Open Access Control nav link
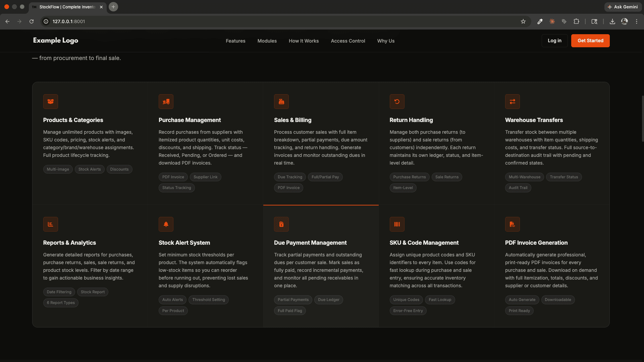 click(348, 41)
